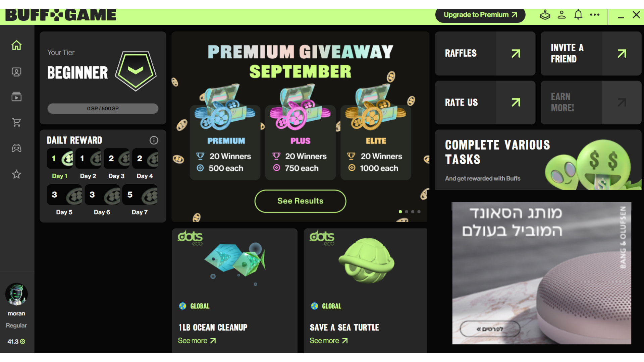The image size is (644, 362).
Task: Open the user account icon in header
Action: (x=562, y=15)
